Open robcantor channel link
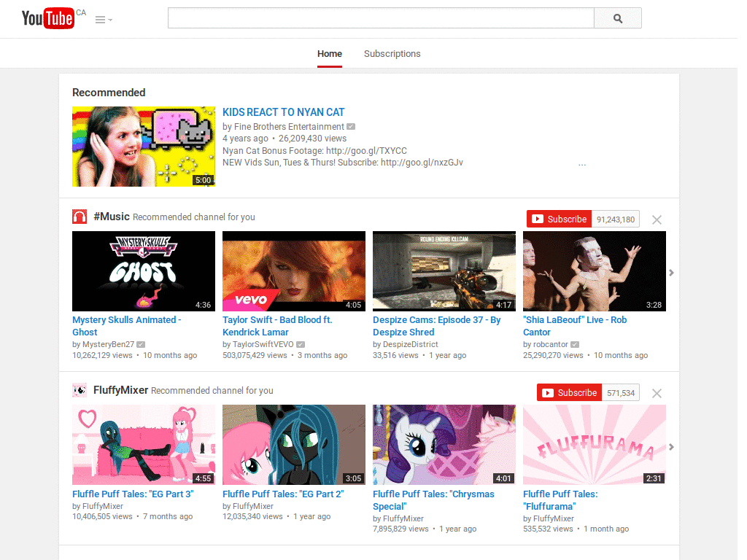747x560 pixels. tap(551, 344)
